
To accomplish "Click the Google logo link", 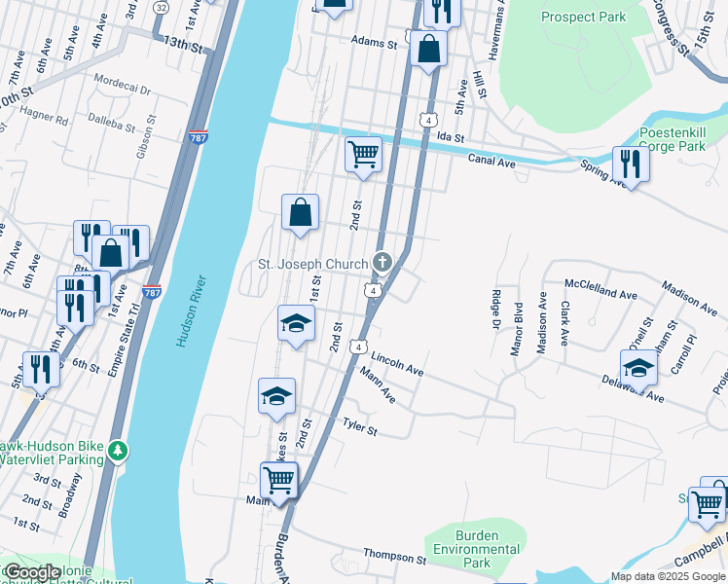I will pyautogui.click(x=33, y=573).
